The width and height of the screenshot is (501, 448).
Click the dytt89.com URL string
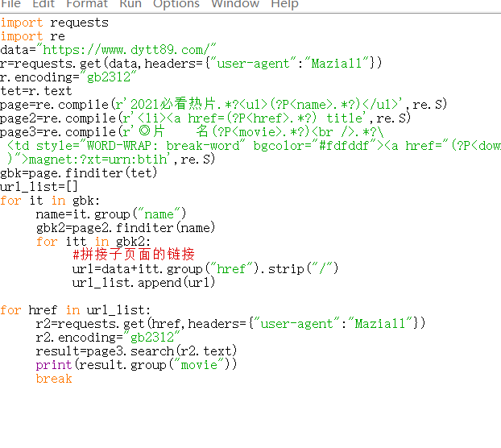coord(129,50)
